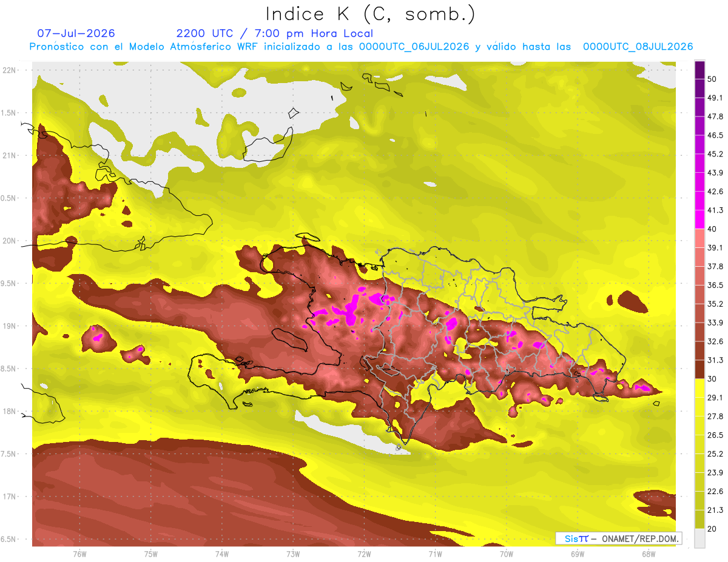The image size is (728, 562).
Task: Click the colorbar value "45.2"
Action: 715,154
